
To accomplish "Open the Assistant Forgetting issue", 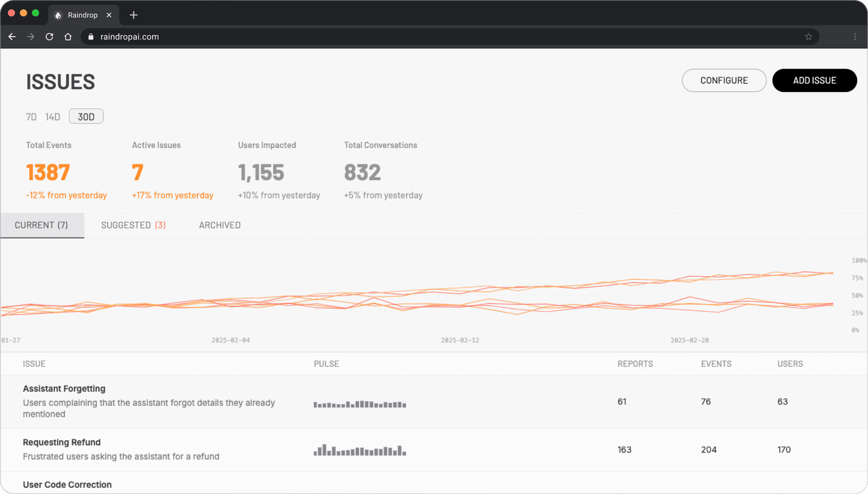I will (64, 389).
